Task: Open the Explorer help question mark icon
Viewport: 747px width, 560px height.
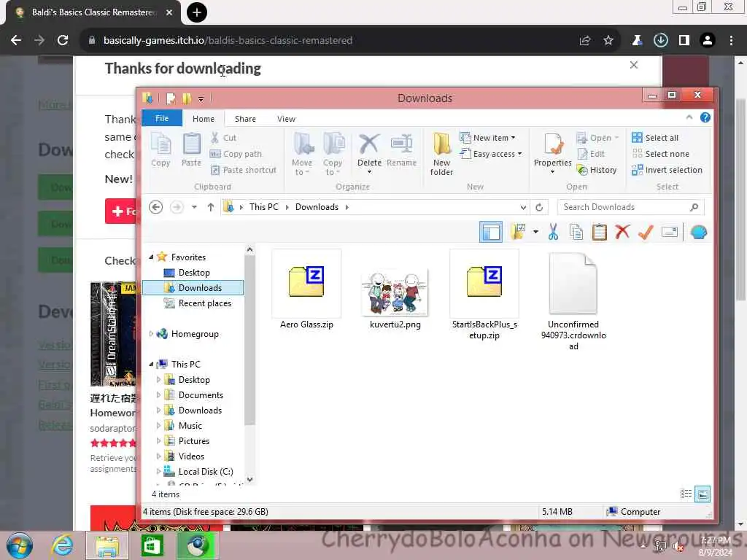Action: (x=705, y=117)
